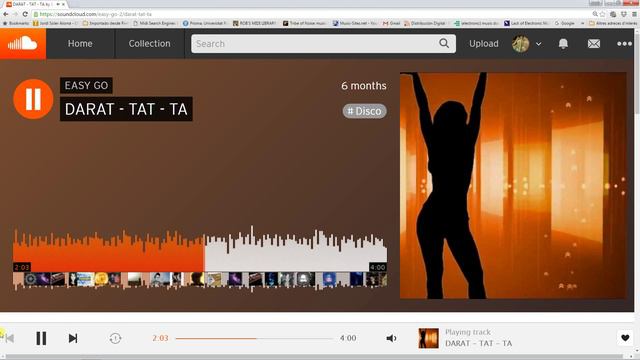Click the 2:03 elapsed time in the bottom player
Screen dimensions: 640x360
(160, 338)
